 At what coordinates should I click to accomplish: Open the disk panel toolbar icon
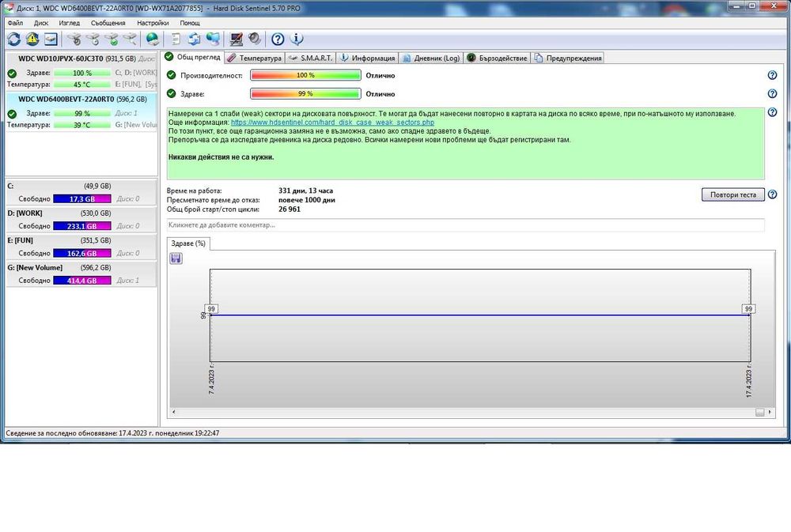(x=51, y=39)
